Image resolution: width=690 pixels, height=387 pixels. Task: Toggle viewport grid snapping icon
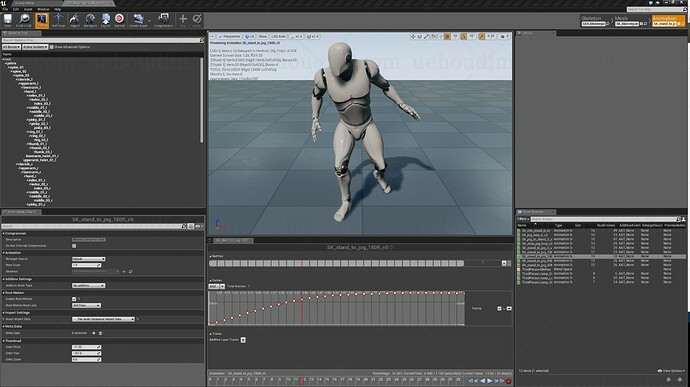pyautogui.click(x=447, y=37)
